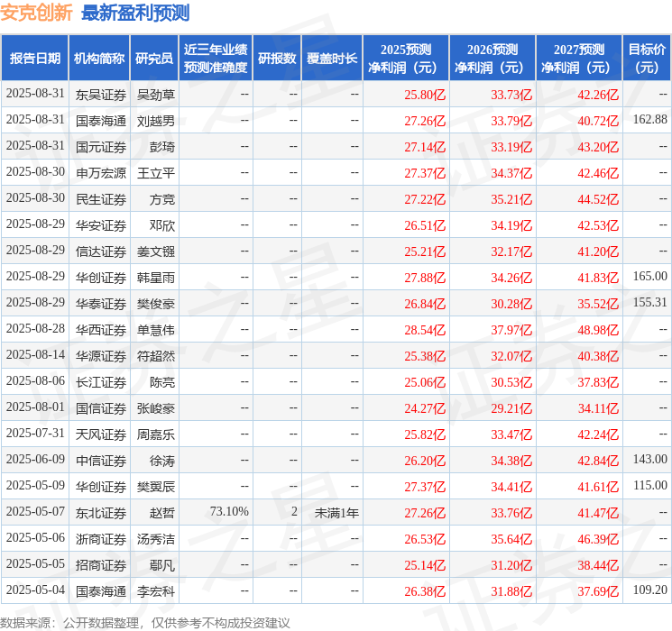672x631 pixels.
Task: Click the 2025预测净利润 column header
Action: [406, 59]
